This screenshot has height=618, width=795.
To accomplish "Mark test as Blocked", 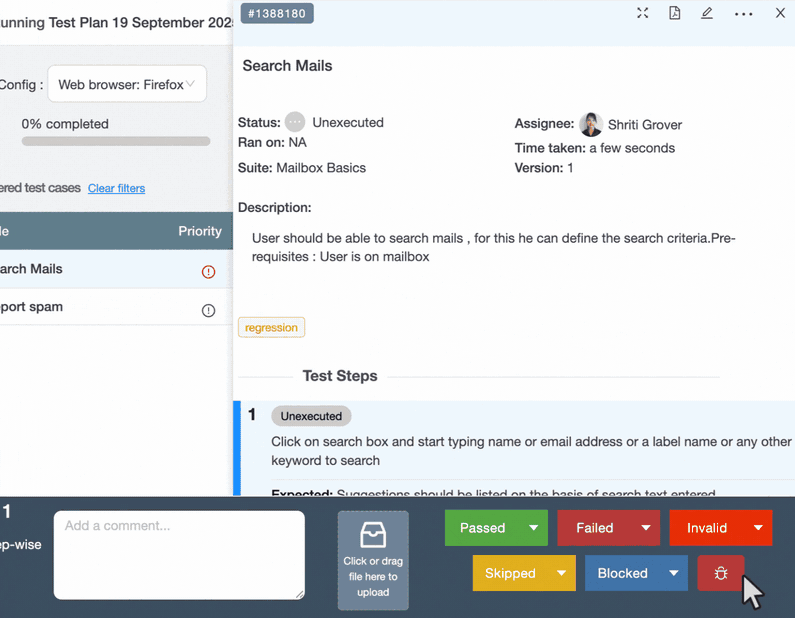I will pyautogui.click(x=623, y=573).
